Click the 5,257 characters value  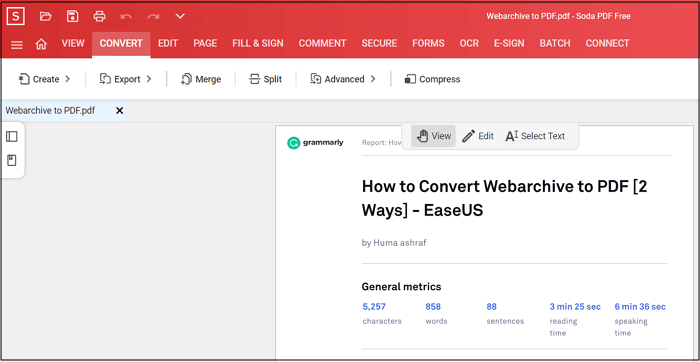tap(374, 307)
